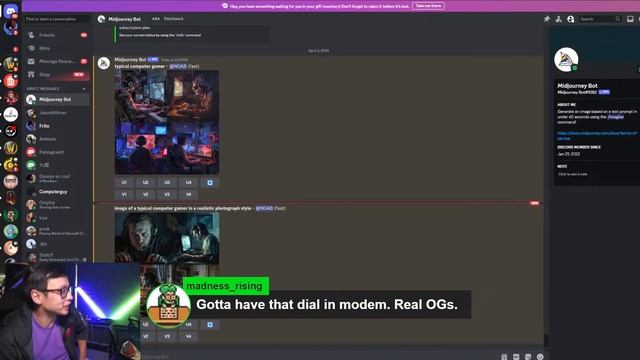This screenshot has width=640, height=360.
Task: Click /imagine command in About Me
Action: pyautogui.click(x=616, y=117)
